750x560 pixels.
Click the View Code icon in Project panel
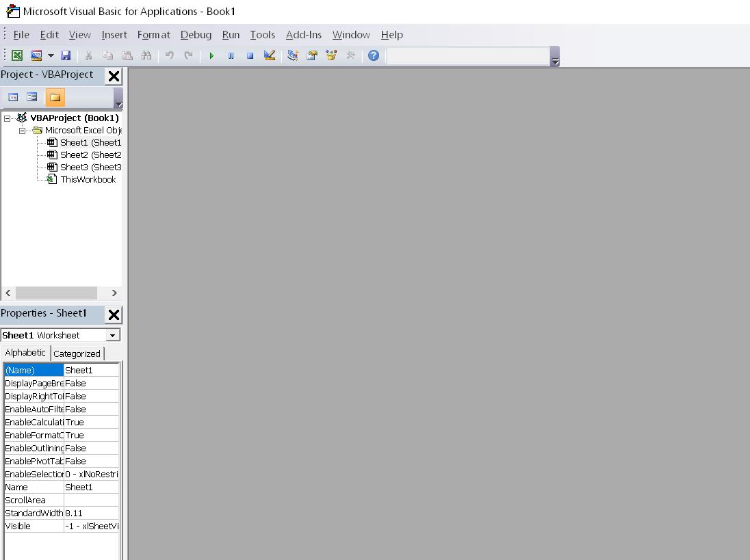[x=12, y=96]
